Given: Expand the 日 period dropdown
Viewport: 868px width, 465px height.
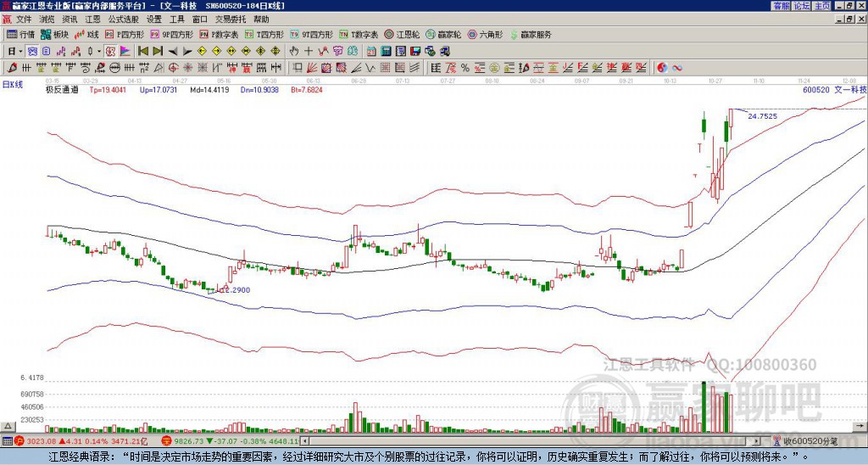Looking at the screenshot, I should tap(20, 52).
